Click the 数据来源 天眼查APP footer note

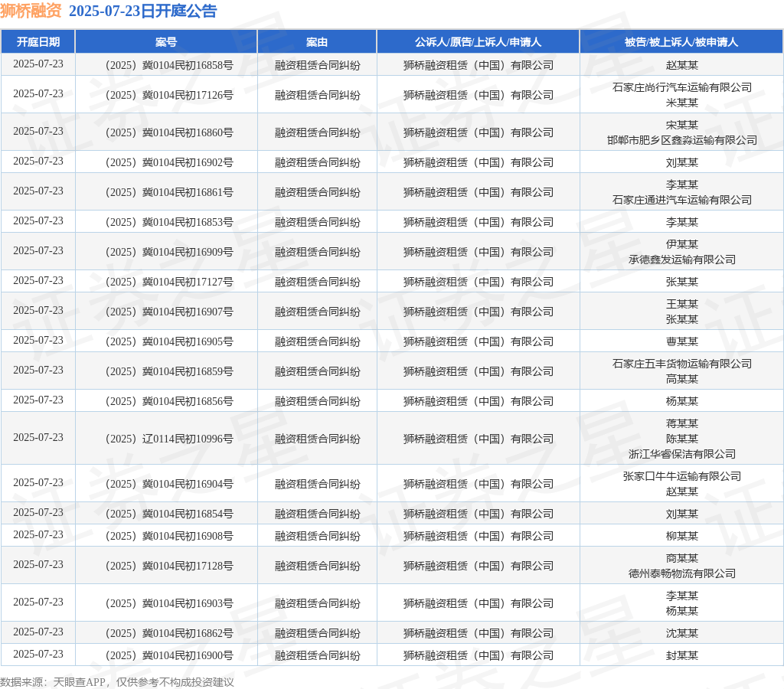click(x=117, y=682)
